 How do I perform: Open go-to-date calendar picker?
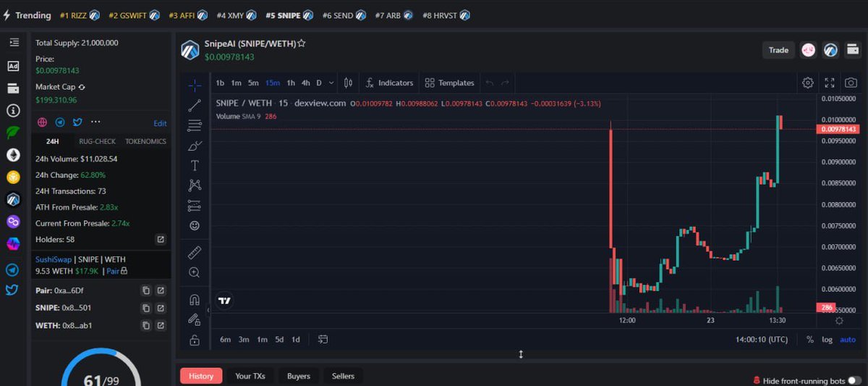[x=323, y=339]
